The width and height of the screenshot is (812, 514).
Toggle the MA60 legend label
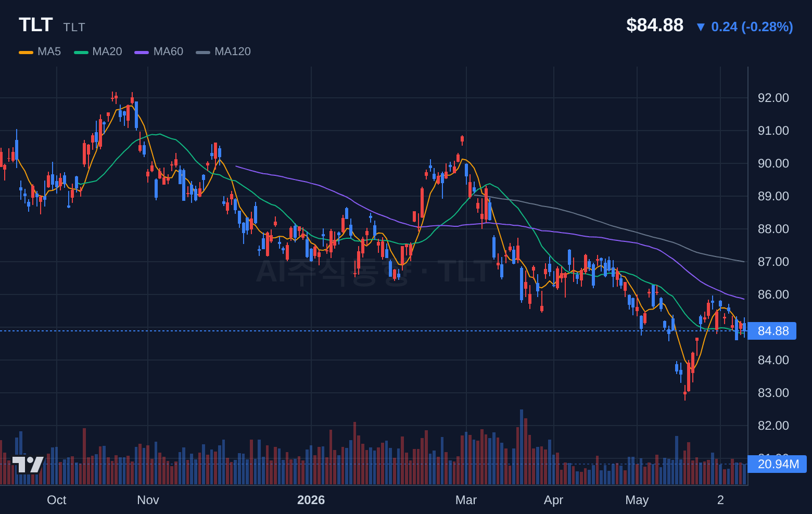(x=168, y=52)
